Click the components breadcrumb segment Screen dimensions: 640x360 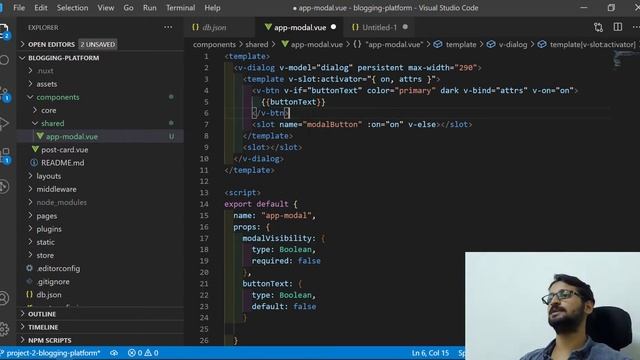tap(214, 44)
